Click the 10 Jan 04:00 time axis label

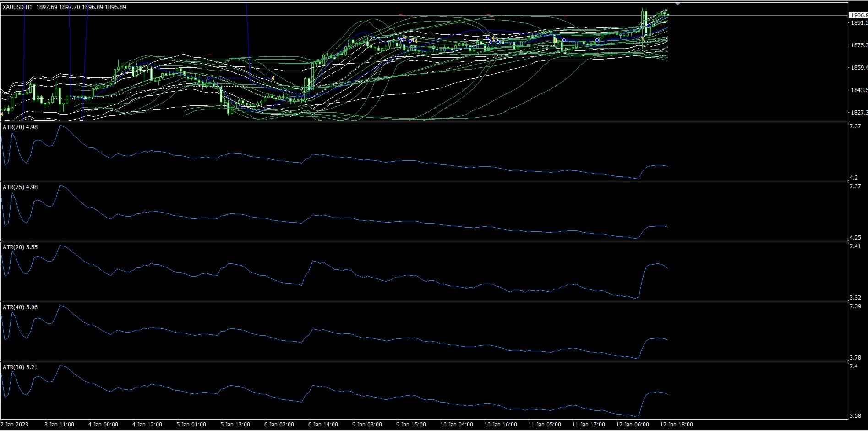(x=457, y=425)
